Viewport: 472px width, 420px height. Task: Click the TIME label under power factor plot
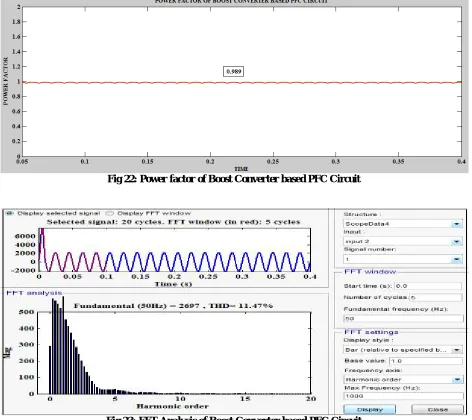point(241,169)
